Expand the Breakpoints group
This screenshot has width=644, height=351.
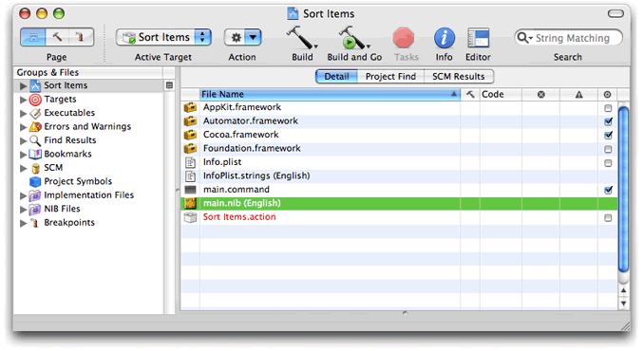[24, 223]
